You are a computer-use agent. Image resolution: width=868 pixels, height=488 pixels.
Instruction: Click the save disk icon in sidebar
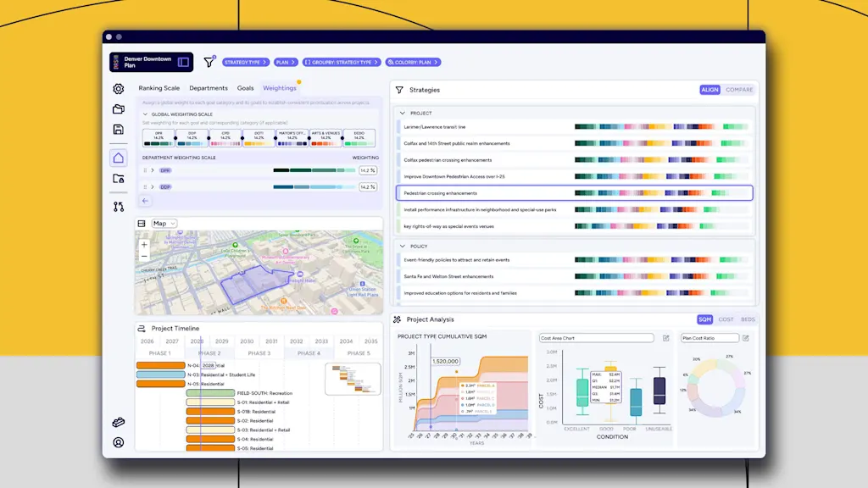[x=119, y=130]
